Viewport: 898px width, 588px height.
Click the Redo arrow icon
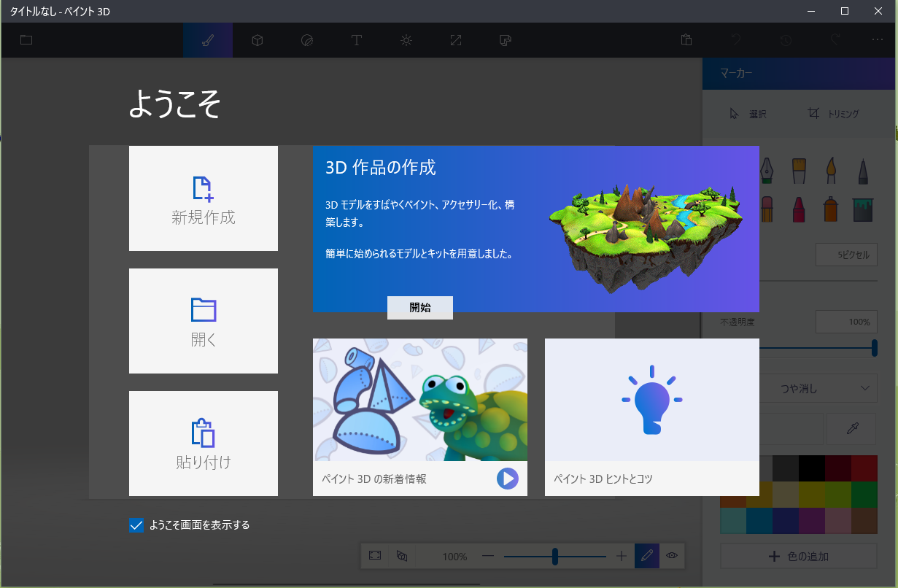[835, 40]
